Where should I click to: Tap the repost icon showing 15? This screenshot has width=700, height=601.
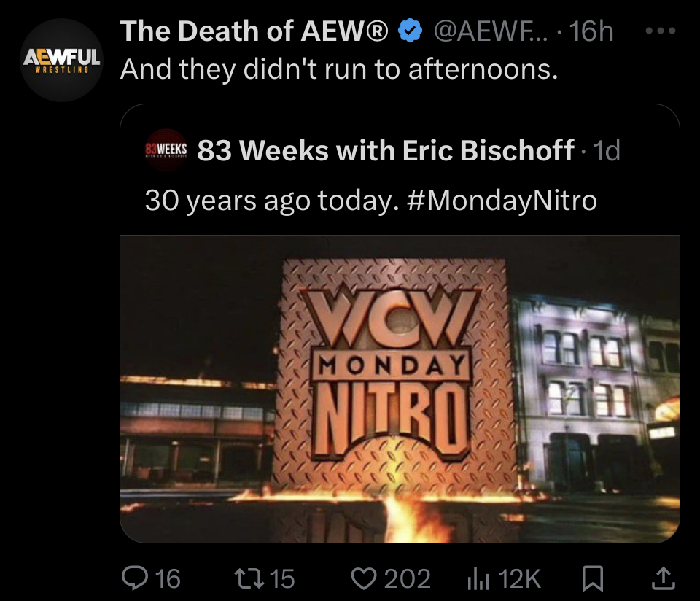249,578
